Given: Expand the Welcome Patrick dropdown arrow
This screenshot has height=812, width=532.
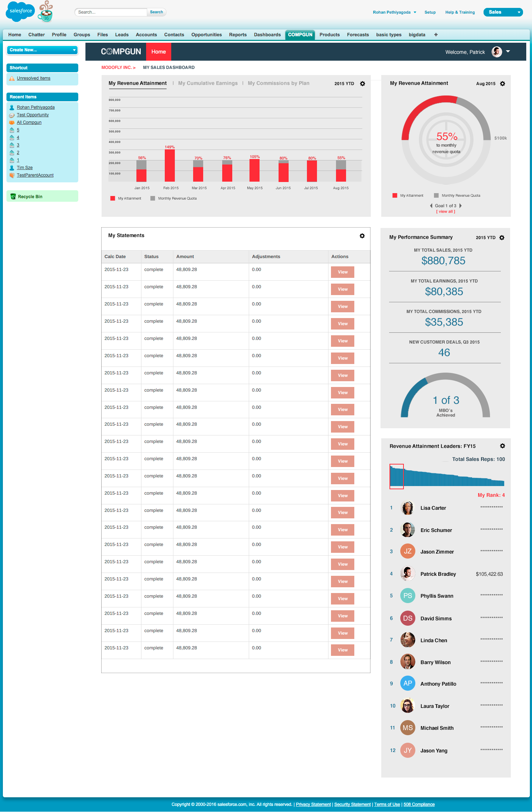Looking at the screenshot, I should point(508,51).
